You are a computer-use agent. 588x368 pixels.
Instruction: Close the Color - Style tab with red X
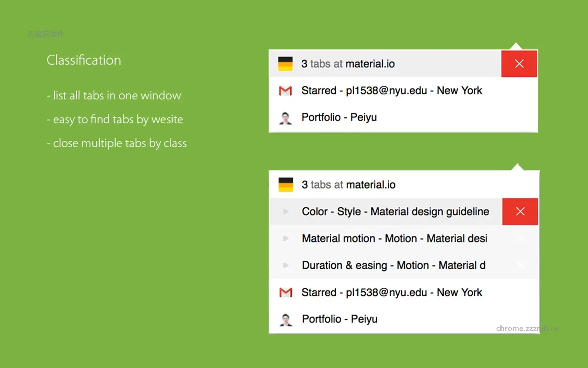coord(520,212)
